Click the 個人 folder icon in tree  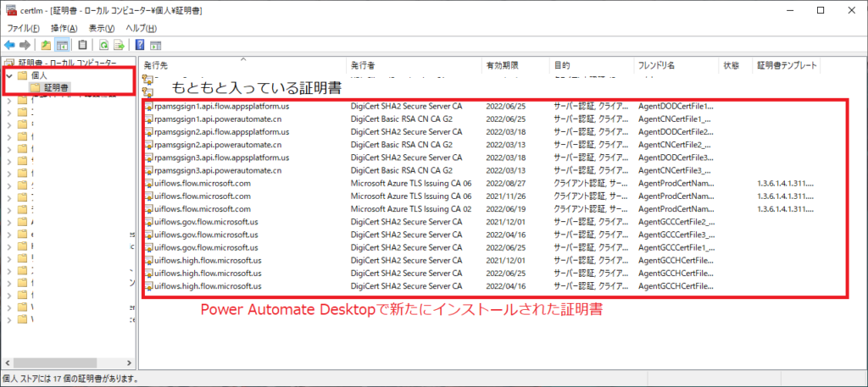23,75
